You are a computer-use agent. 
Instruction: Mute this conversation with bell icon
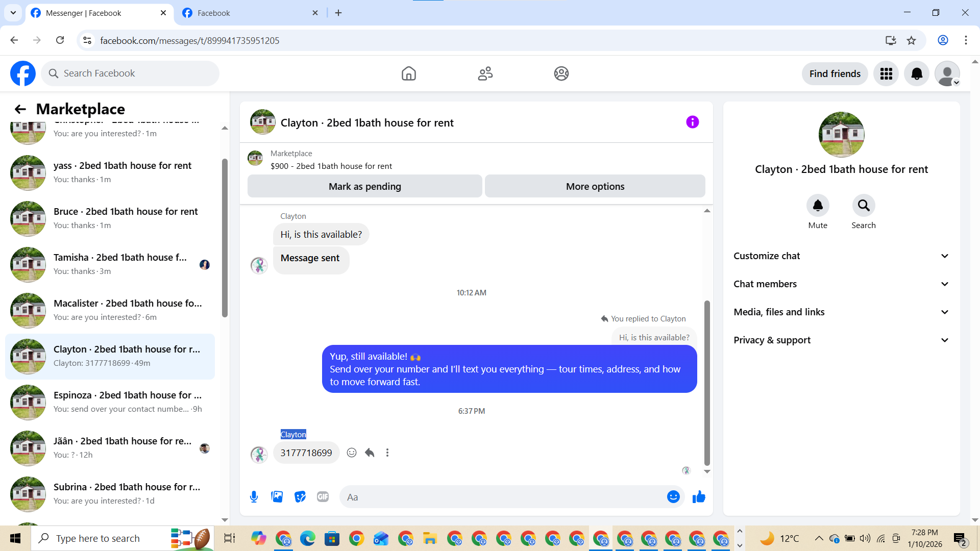(x=817, y=206)
